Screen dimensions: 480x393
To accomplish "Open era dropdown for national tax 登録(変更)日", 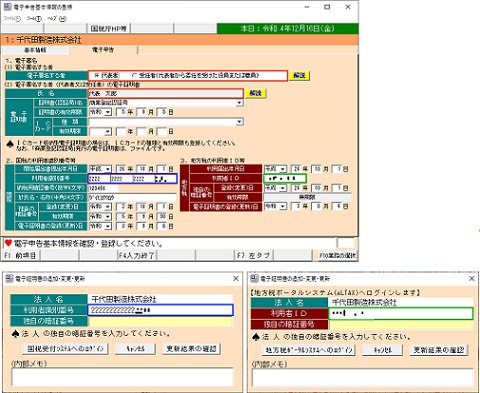I will click(108, 207).
